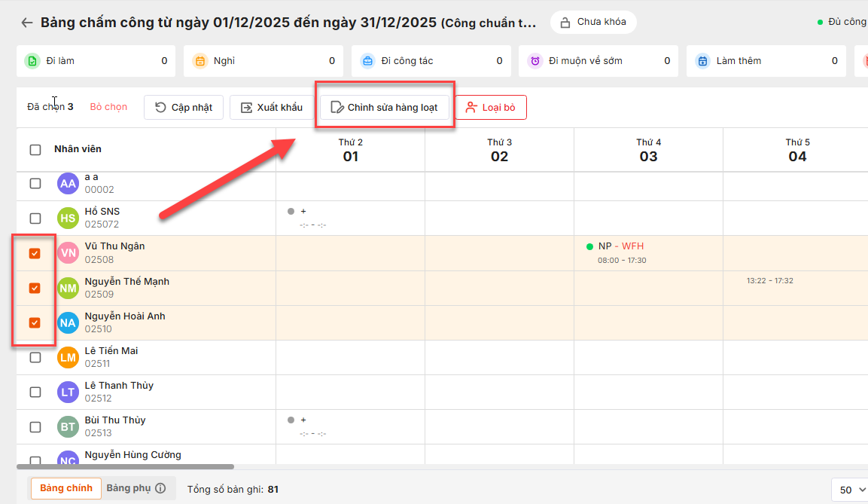Switch to the Bảng phụ tab

point(127,488)
